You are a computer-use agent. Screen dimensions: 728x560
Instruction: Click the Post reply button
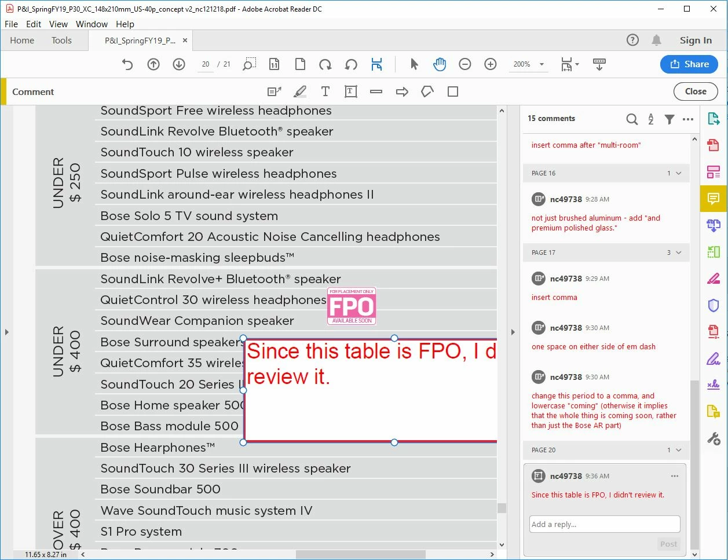pos(668,544)
